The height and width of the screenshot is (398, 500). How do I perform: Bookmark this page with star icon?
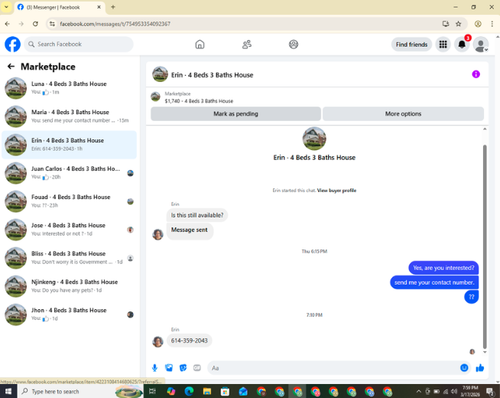pos(458,24)
